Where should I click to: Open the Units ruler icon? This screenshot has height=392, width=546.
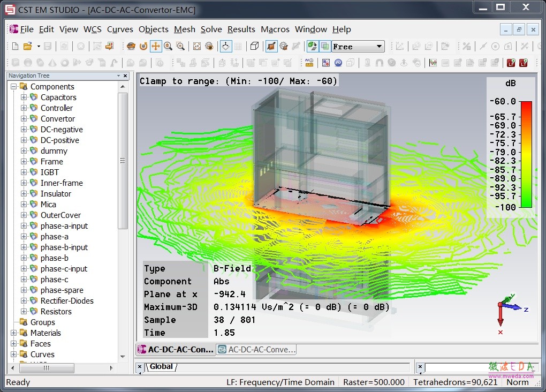click(x=309, y=63)
